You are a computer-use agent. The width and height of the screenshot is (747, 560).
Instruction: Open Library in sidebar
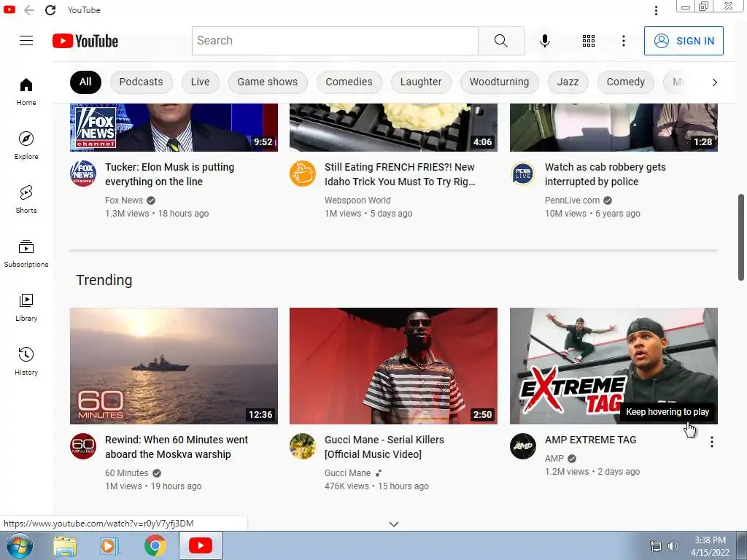26,307
